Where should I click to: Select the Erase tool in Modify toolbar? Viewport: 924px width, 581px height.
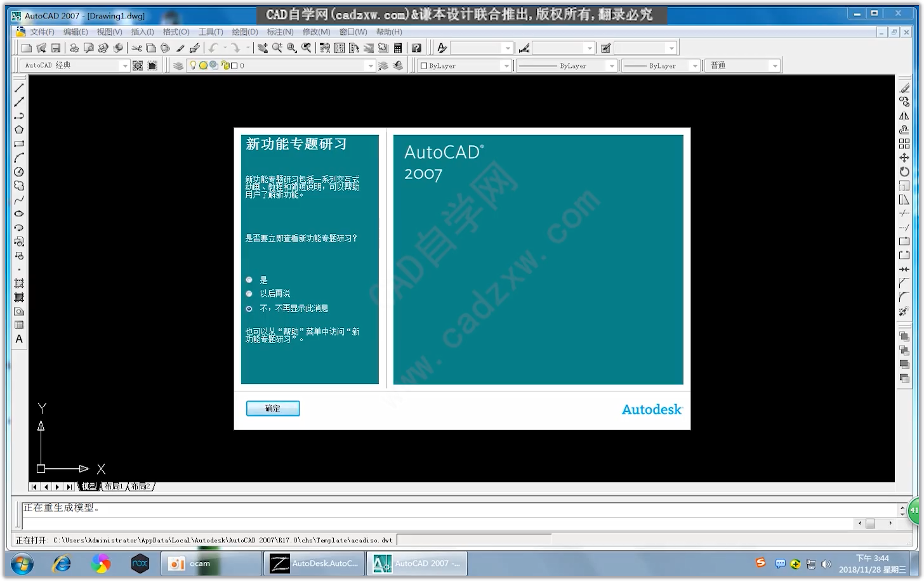[904, 88]
